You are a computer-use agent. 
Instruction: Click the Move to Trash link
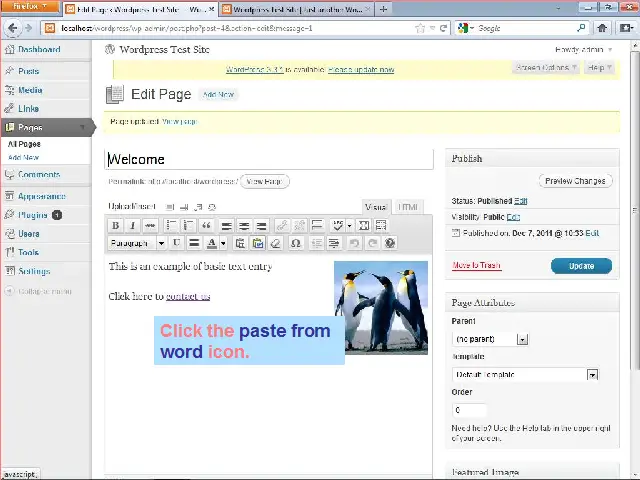point(476,265)
